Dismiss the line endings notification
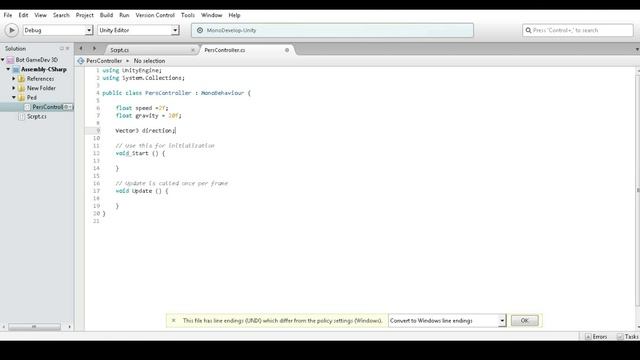 click(173, 320)
